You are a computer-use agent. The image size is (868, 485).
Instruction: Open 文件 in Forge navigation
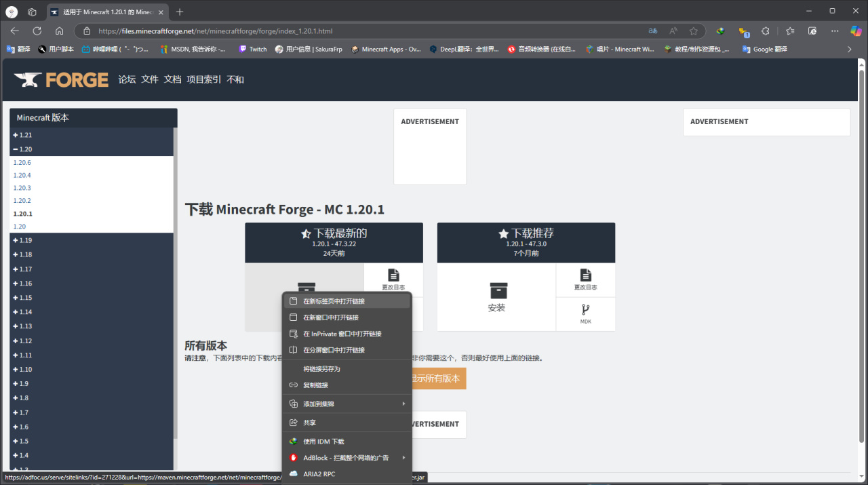(x=150, y=80)
